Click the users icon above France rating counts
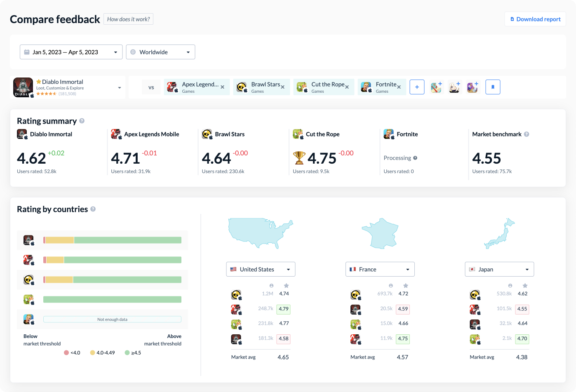Screen dimensions: 576x392 pos(390,285)
